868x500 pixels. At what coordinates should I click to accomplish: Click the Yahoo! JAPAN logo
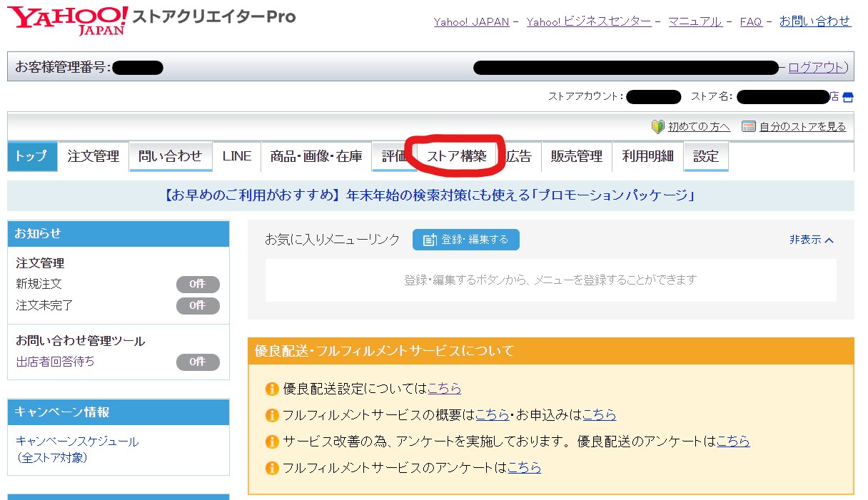click(x=68, y=20)
